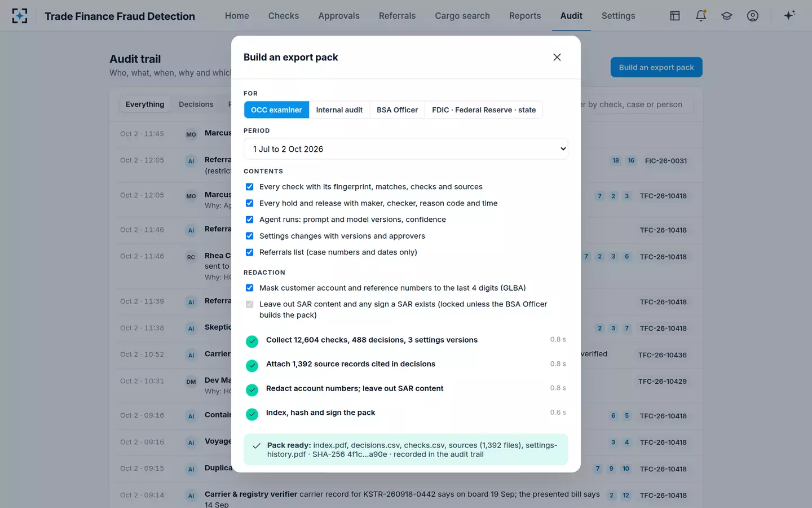
Task: Click badge 18 on FIC-26-0031 row
Action: 616,160
